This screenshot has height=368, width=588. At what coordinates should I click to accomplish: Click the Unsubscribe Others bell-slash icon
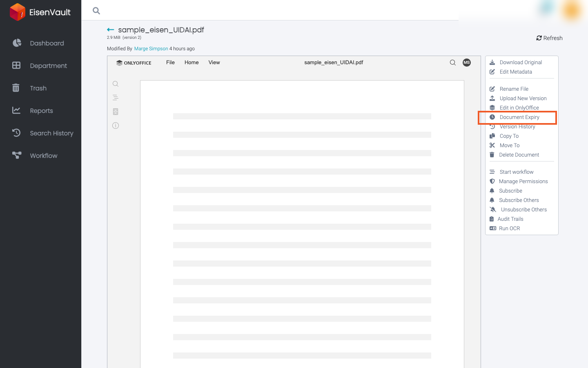(493, 209)
